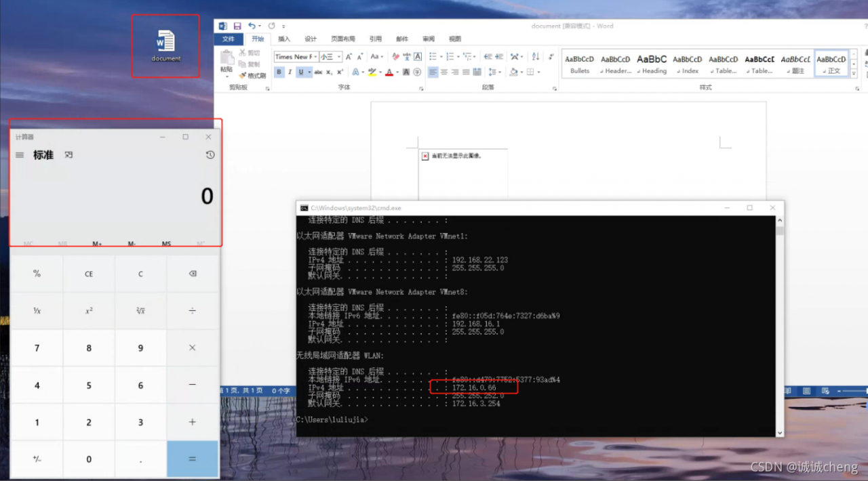Select the Heading style in gallery

coord(652,64)
